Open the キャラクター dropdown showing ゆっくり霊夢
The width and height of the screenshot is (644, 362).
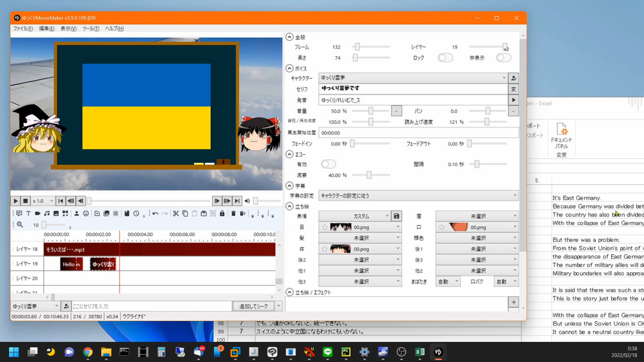tap(413, 78)
